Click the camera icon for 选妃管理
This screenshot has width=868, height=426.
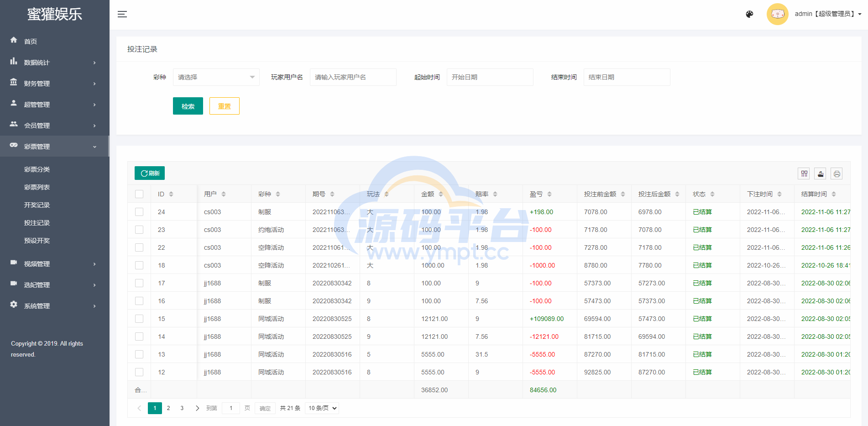[14, 284]
